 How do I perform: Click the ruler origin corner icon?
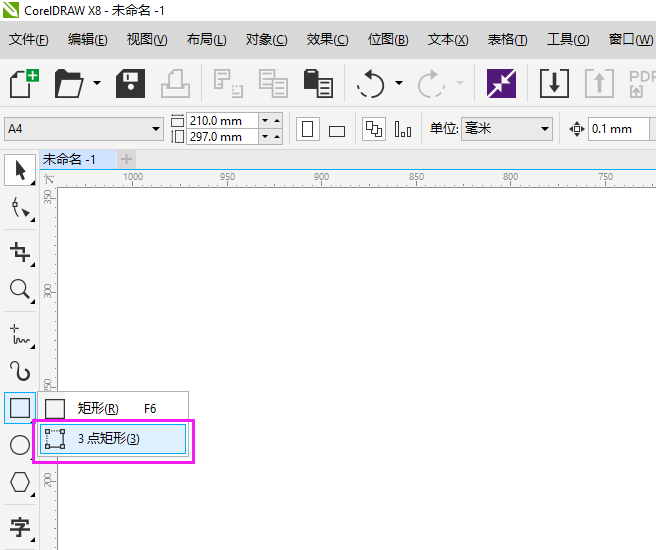coord(49,179)
